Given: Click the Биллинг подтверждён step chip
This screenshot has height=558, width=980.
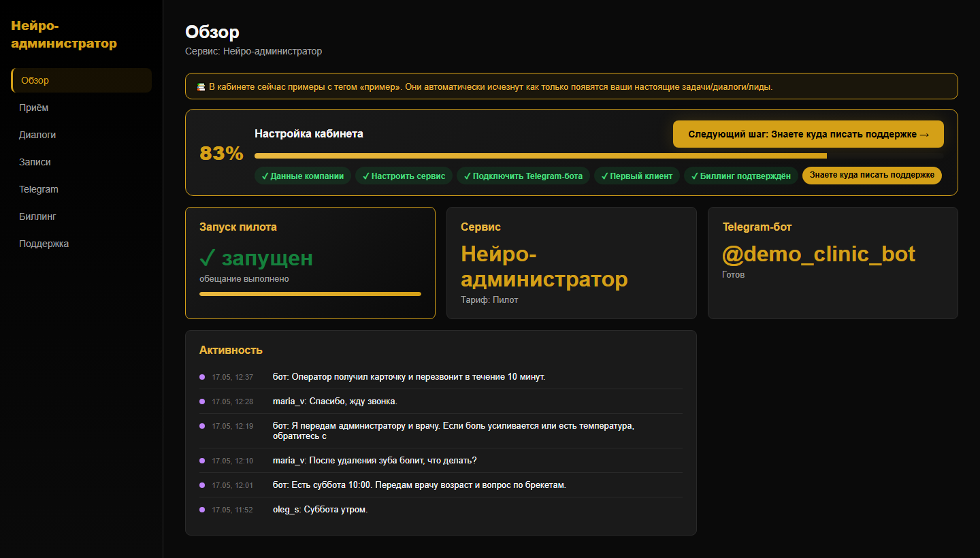Looking at the screenshot, I should [741, 176].
